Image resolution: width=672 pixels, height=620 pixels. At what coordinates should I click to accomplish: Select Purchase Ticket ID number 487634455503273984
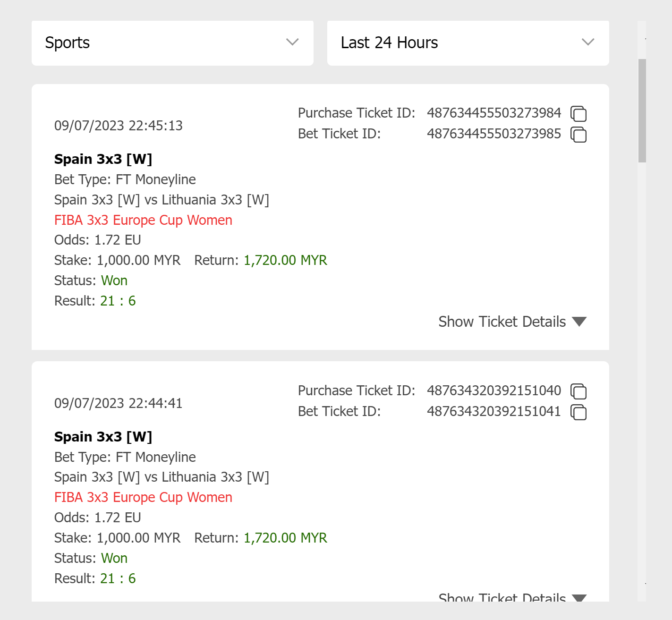point(493,113)
